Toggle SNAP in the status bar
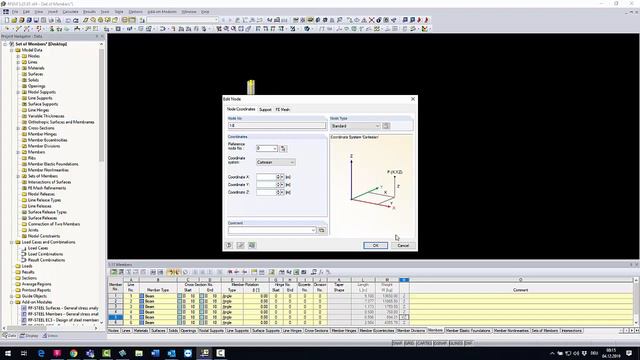The image size is (640, 360). (397, 343)
